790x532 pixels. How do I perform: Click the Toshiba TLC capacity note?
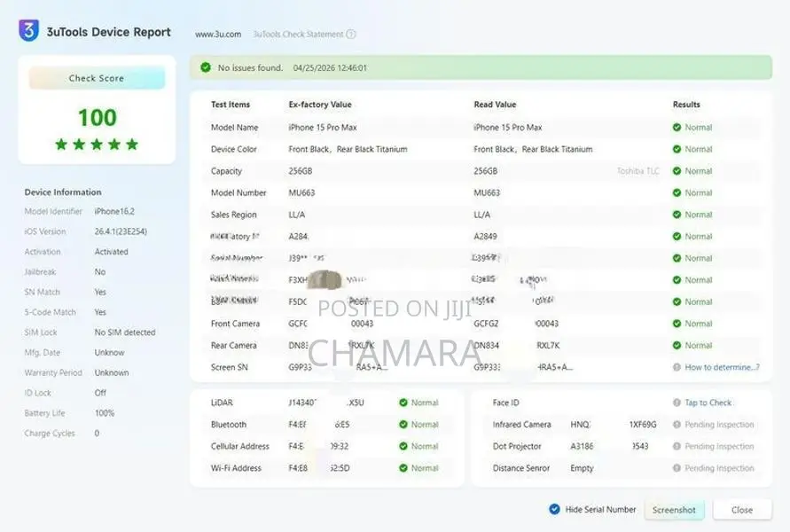tap(638, 171)
